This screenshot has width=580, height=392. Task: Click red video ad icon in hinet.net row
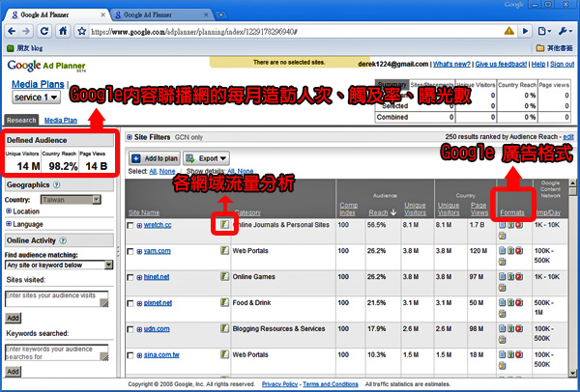click(519, 276)
